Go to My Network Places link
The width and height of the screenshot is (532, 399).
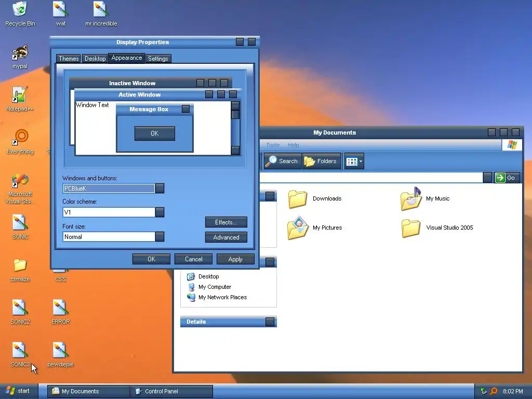(x=217, y=297)
